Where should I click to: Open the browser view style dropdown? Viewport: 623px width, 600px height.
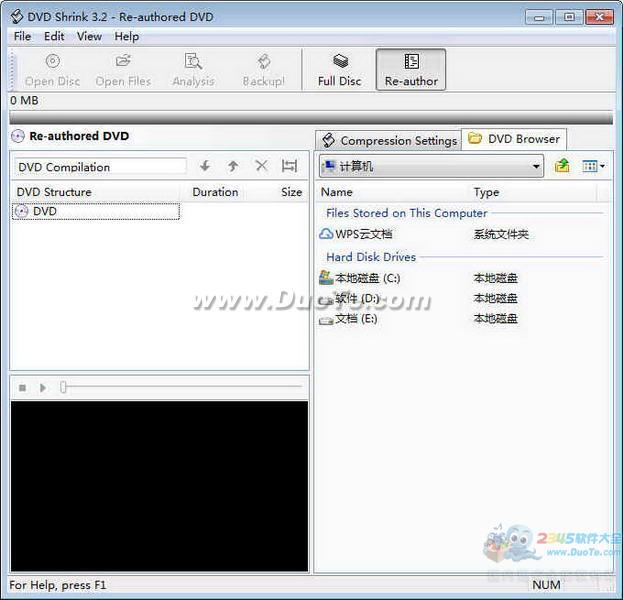[593, 166]
